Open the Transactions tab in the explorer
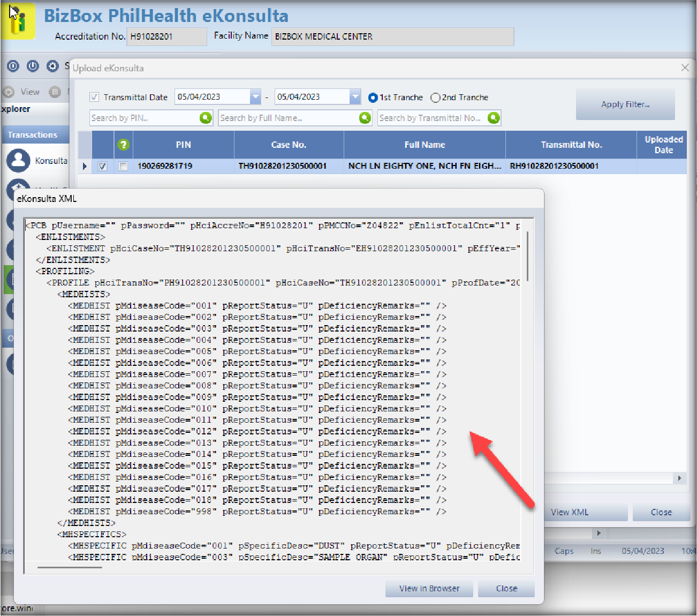This screenshot has height=616, width=697. [x=33, y=135]
